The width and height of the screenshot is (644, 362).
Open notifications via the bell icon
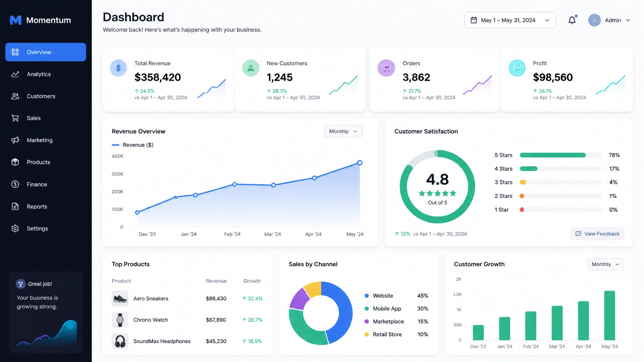tap(572, 20)
